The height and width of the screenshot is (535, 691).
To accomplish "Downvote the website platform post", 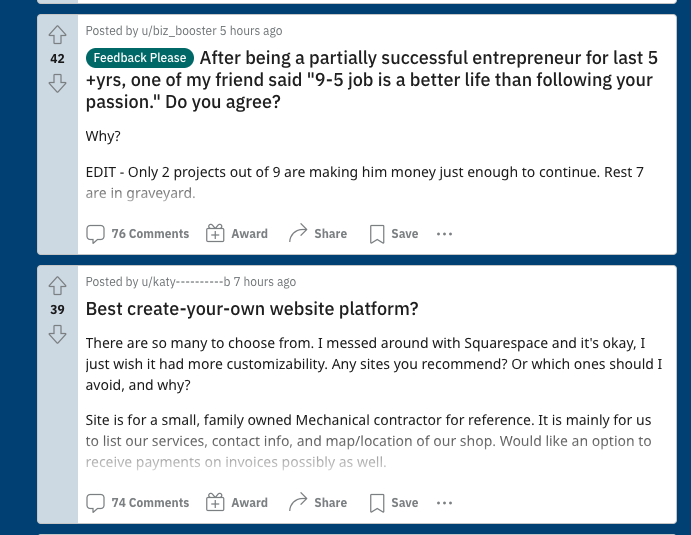I will click(57, 333).
